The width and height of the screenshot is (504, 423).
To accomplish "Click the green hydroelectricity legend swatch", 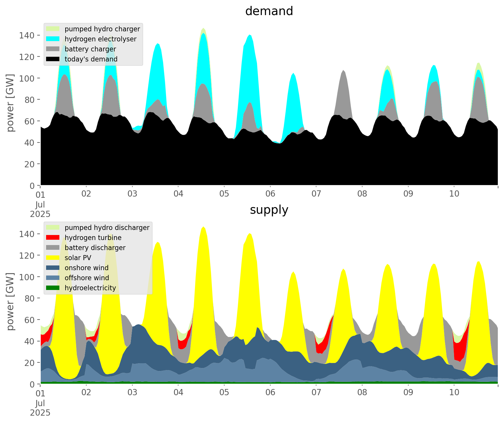I will 53,288.
